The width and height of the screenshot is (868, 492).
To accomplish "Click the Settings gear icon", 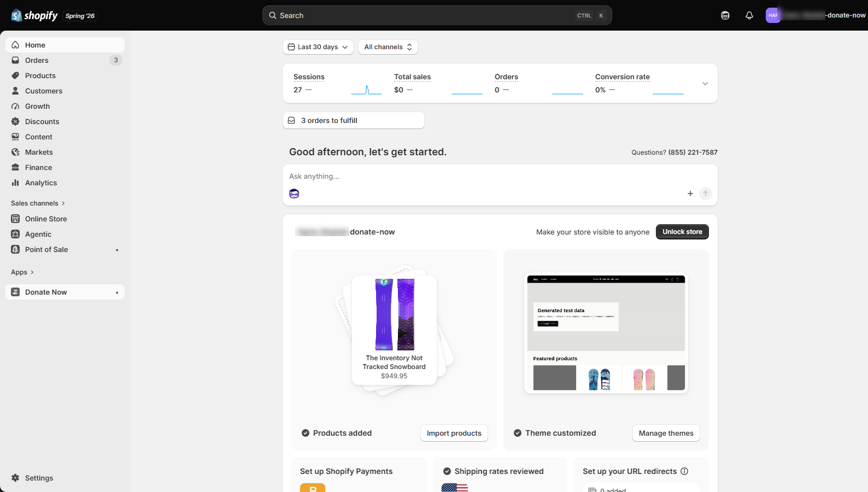I will [x=15, y=478].
